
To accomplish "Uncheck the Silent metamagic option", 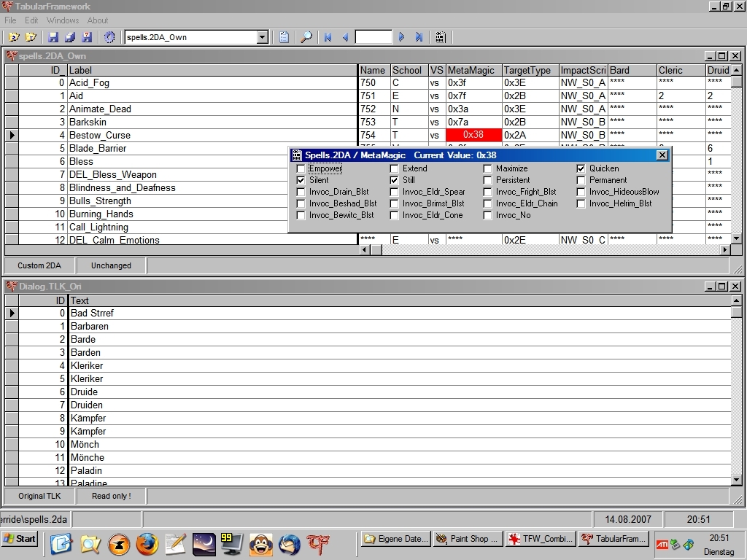I will (301, 180).
